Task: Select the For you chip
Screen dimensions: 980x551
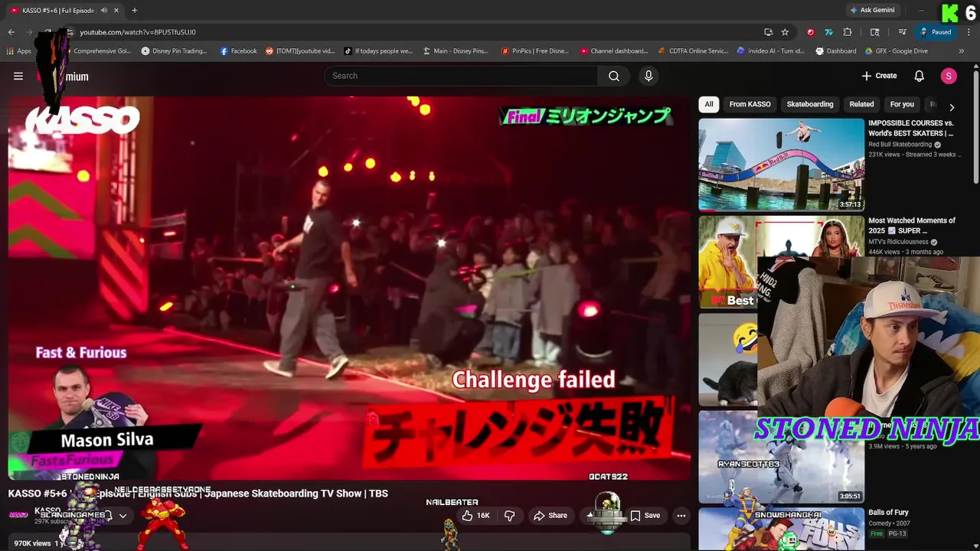Action: click(x=902, y=104)
